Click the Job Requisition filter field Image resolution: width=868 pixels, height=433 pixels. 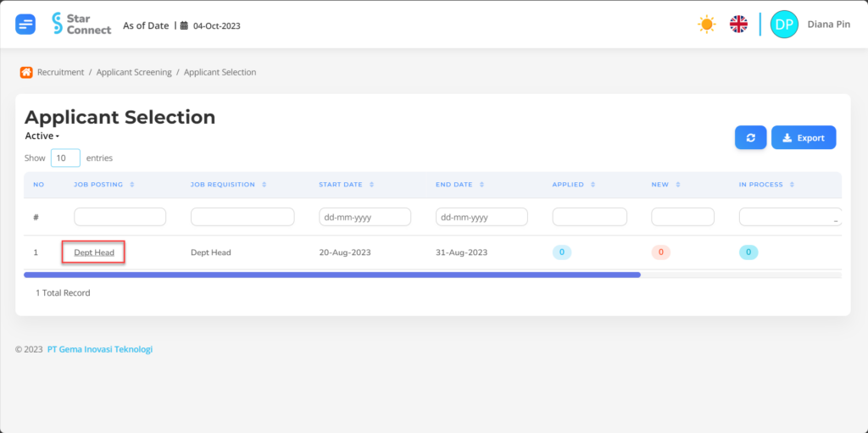(242, 217)
